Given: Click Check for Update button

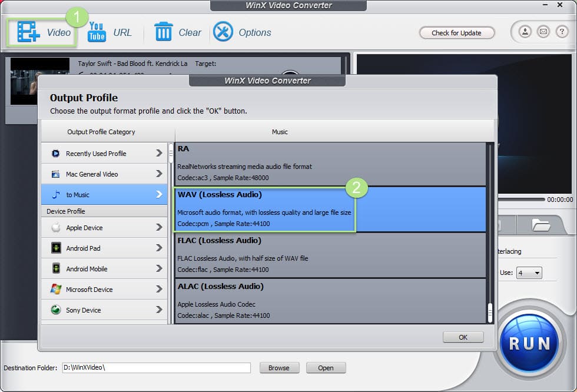Looking at the screenshot, I should click(x=456, y=33).
